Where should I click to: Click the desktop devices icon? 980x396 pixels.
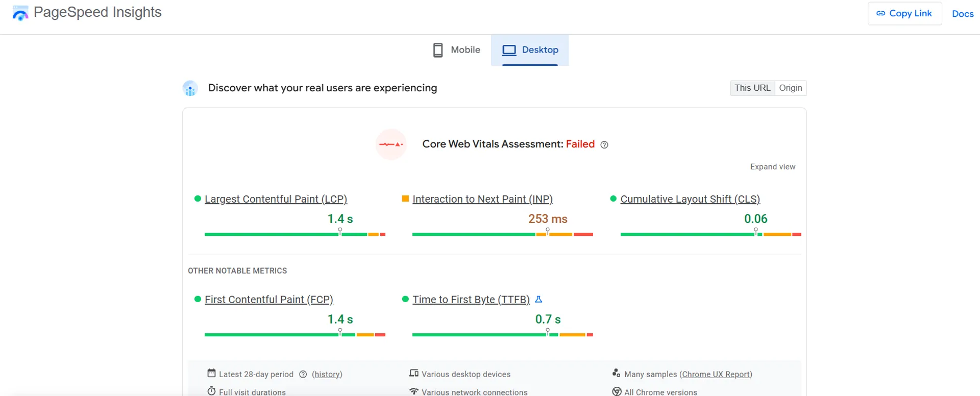tap(414, 374)
